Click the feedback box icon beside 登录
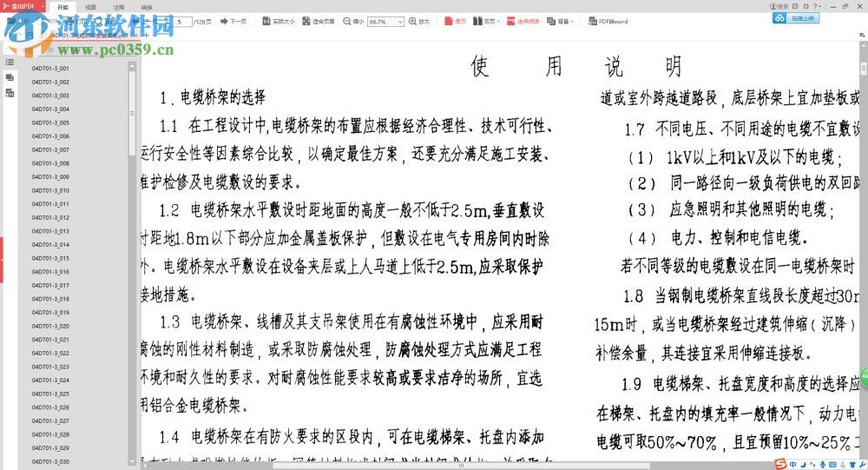This screenshot has height=470, width=868. click(795, 6)
